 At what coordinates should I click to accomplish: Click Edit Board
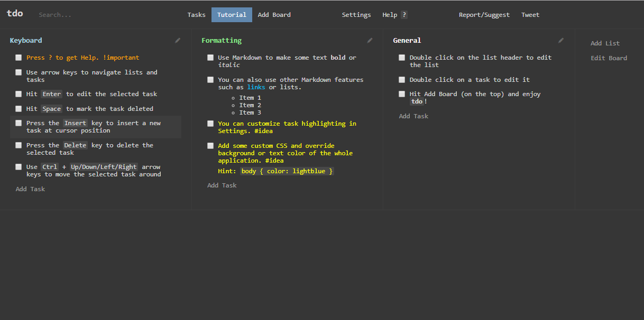click(609, 58)
